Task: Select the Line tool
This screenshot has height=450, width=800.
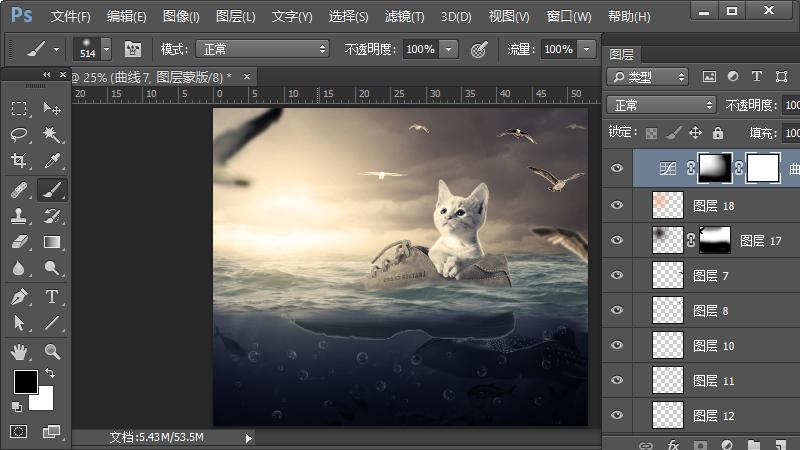Action: click(52, 323)
